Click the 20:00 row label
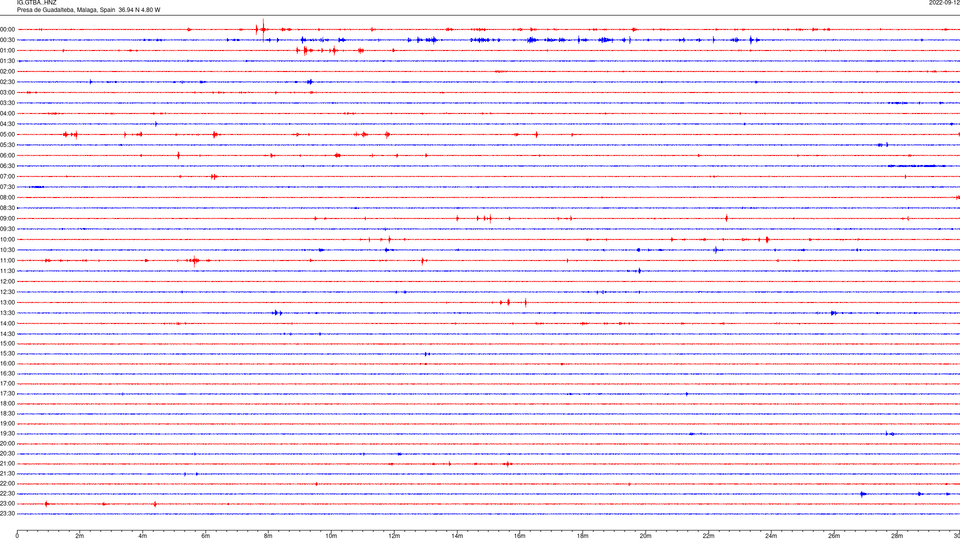Screen dimensions: 960x540 (8, 443)
